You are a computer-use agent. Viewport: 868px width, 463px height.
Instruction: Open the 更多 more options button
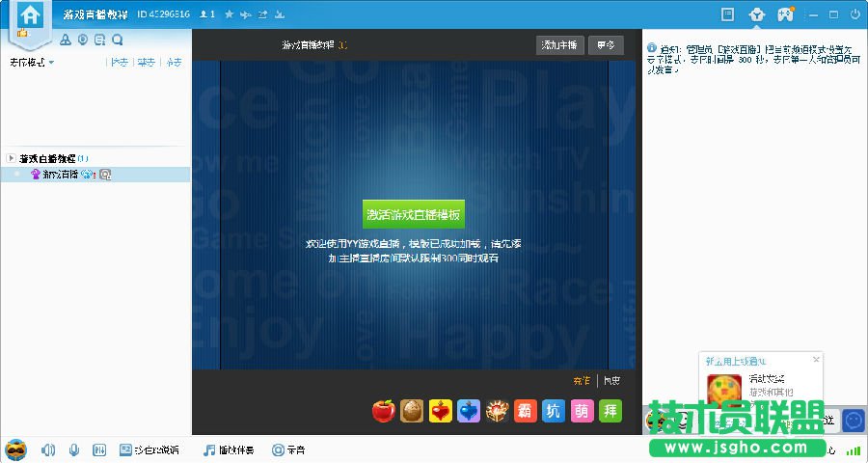607,45
